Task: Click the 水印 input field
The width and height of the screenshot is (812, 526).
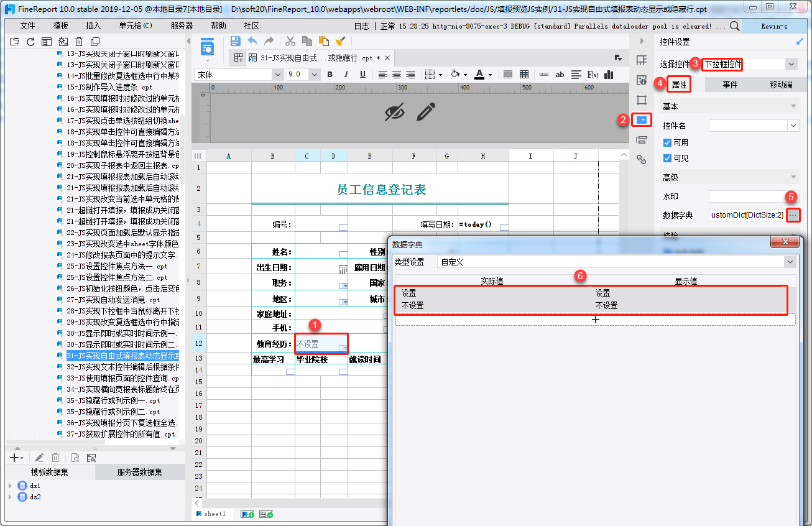Action: click(754, 196)
